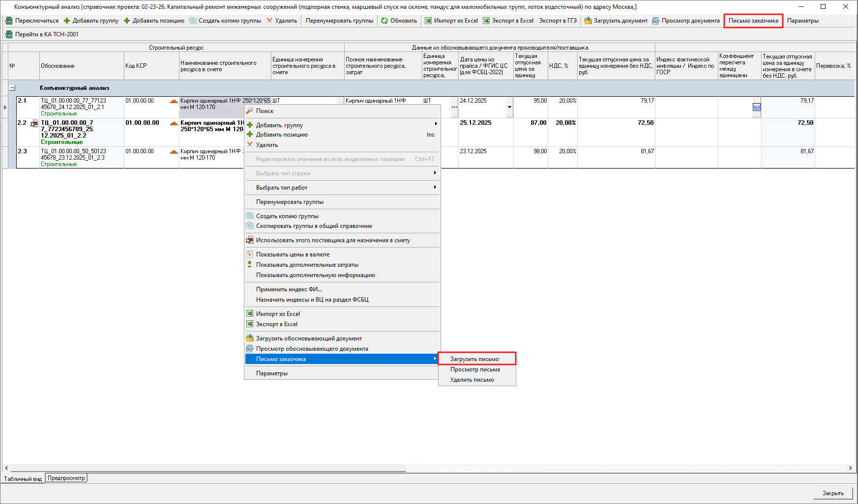Image resolution: width=858 pixels, height=504 pixels.
Task: Click the Import from Excel toolbar icon
Action: [x=428, y=21]
